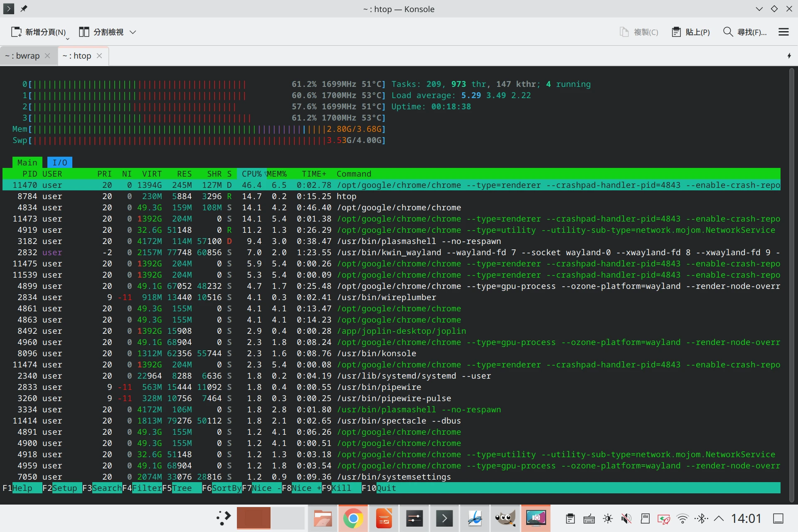Screen dimensions: 798x532
Task: Open Spectacle screenshot taskbar icon
Action: tap(536, 518)
